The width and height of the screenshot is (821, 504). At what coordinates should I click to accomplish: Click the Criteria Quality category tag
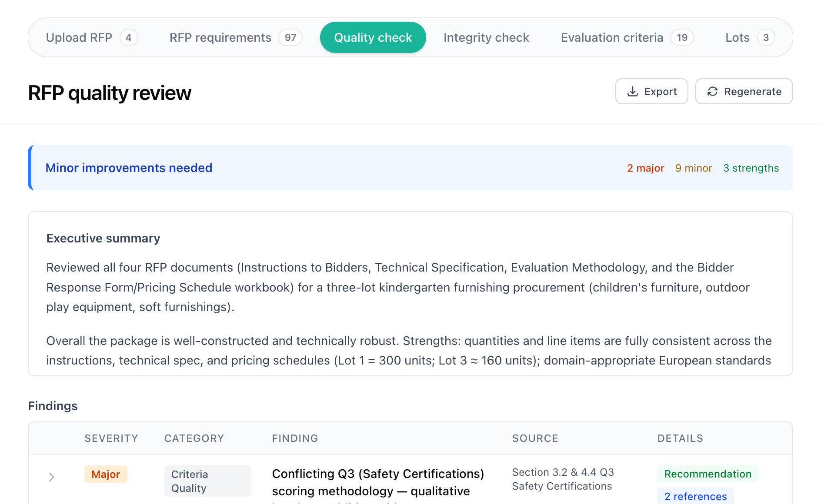click(x=207, y=481)
